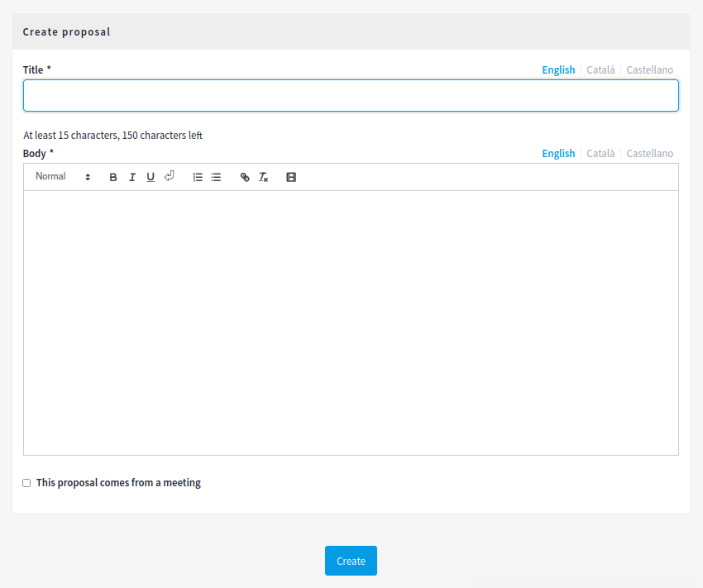The image size is (703, 588).
Task: Toggle bold formatting in body editor
Action: click(x=113, y=177)
